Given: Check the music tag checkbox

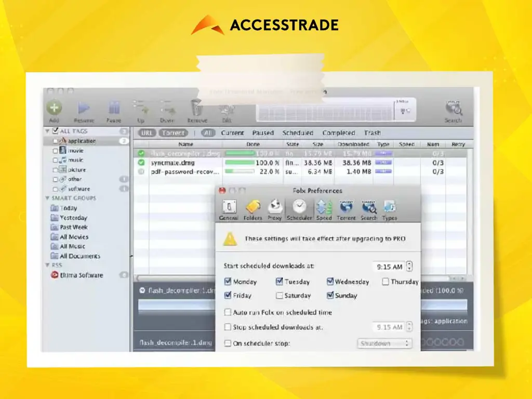Looking at the screenshot, I should pos(55,160).
